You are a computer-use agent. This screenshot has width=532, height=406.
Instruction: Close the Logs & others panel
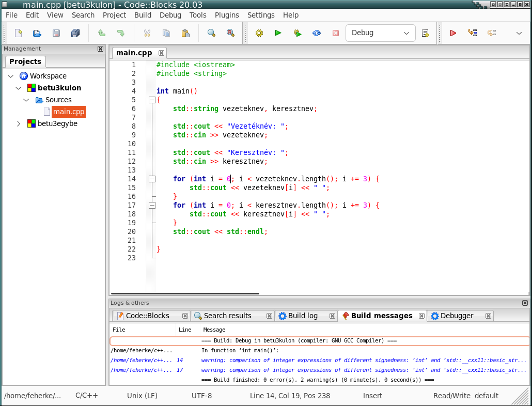pyautogui.click(x=525, y=303)
